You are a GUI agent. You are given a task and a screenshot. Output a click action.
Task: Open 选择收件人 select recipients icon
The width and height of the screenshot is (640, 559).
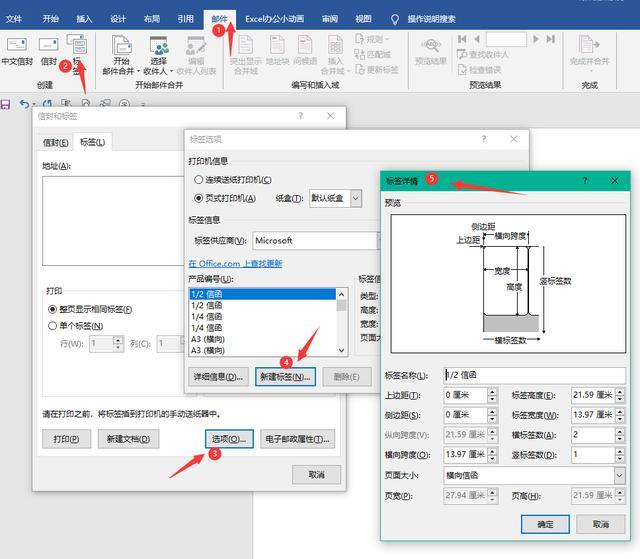[158, 45]
